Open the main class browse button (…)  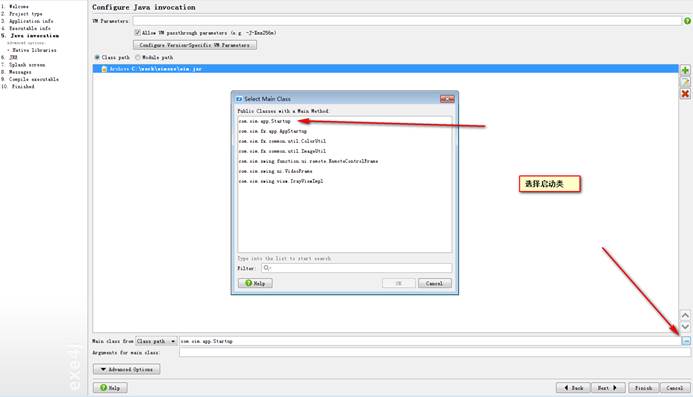(x=686, y=341)
